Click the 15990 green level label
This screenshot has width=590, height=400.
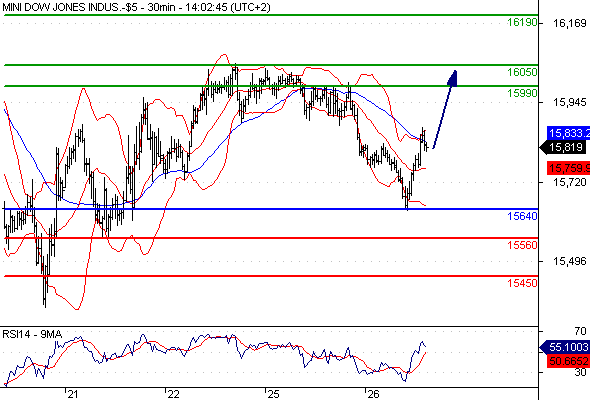(522, 93)
